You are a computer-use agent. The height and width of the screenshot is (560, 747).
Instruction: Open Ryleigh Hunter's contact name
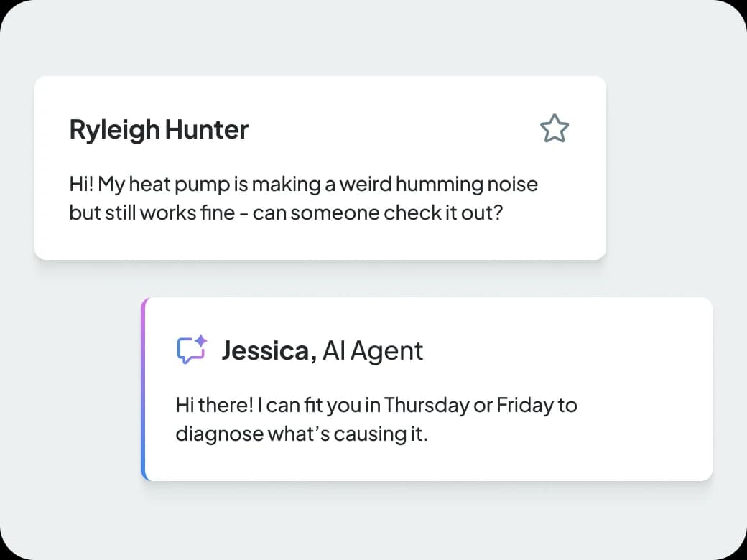point(159,129)
